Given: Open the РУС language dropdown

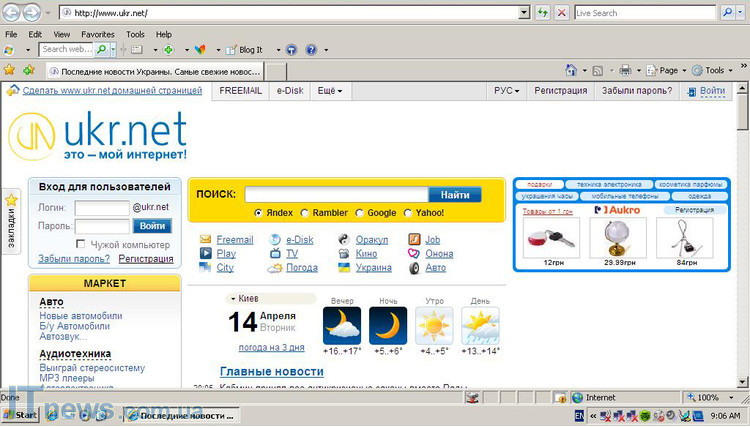Looking at the screenshot, I should (x=507, y=91).
